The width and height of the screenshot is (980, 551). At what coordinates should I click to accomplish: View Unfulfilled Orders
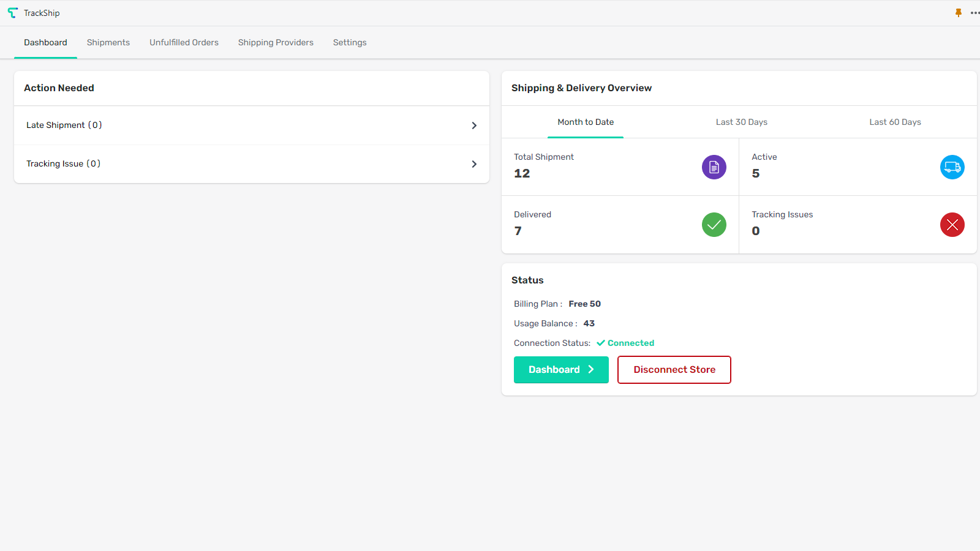coord(184,42)
